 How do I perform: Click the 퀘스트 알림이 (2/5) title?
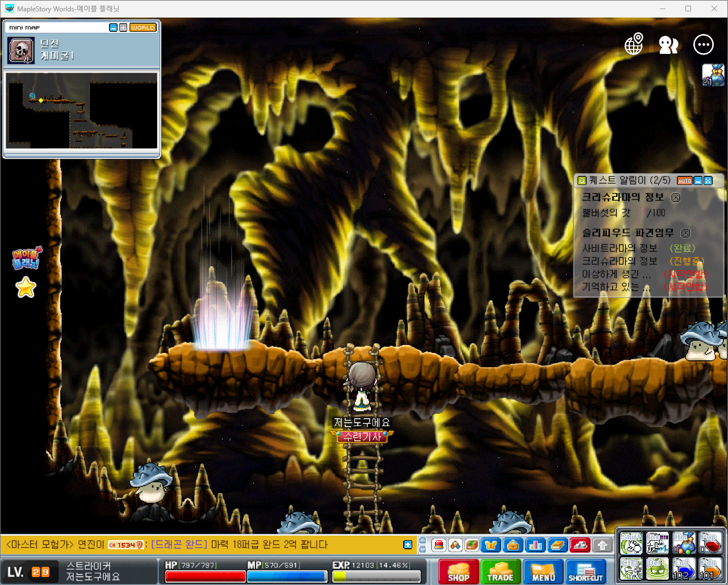(630, 180)
